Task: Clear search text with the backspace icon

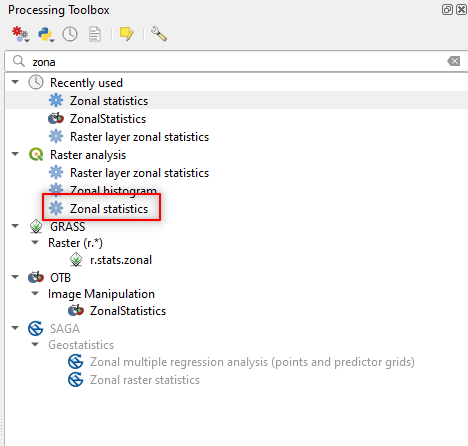Action: coord(454,61)
